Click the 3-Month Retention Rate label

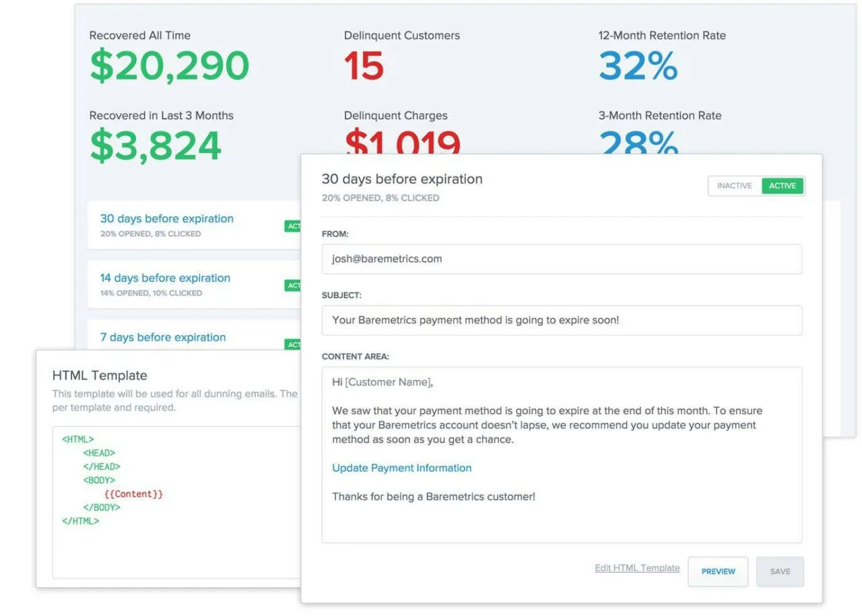pyautogui.click(x=660, y=116)
